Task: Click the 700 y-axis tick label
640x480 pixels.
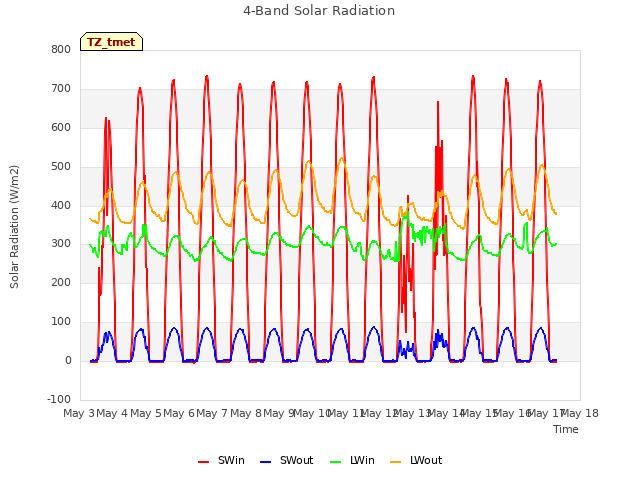Action: point(61,89)
